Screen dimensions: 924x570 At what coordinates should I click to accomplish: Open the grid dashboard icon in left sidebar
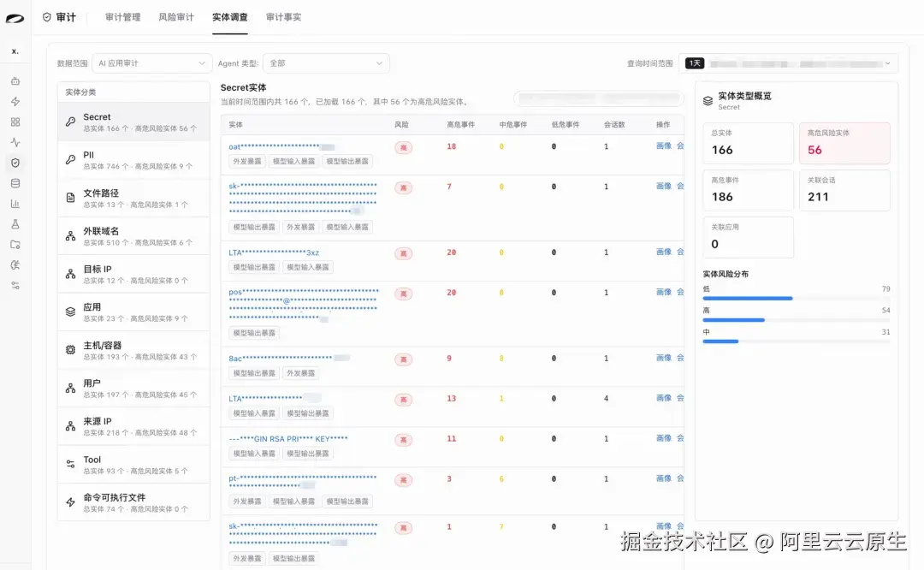click(x=15, y=122)
